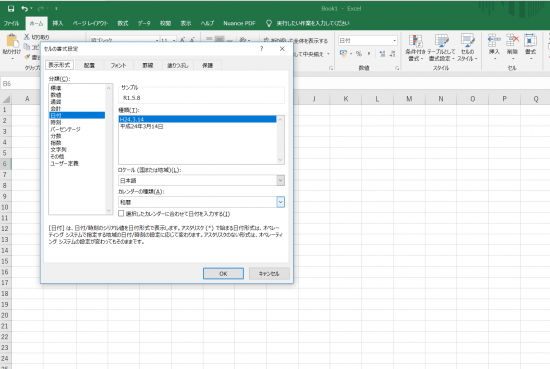Click the decrease decimal icon
Viewport: 550px width, 369px height.
(x=393, y=54)
